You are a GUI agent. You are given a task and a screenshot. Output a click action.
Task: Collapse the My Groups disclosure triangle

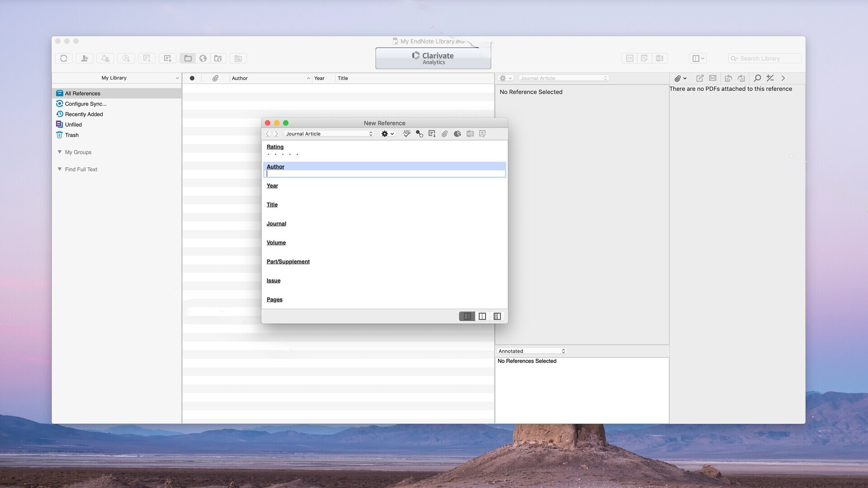click(60, 152)
